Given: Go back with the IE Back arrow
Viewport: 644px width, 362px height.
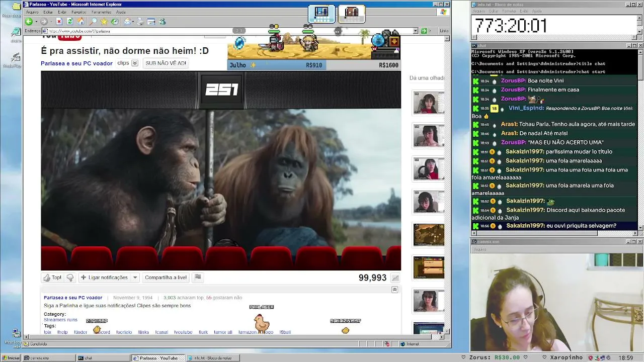Looking at the screenshot, I should click(x=29, y=22).
